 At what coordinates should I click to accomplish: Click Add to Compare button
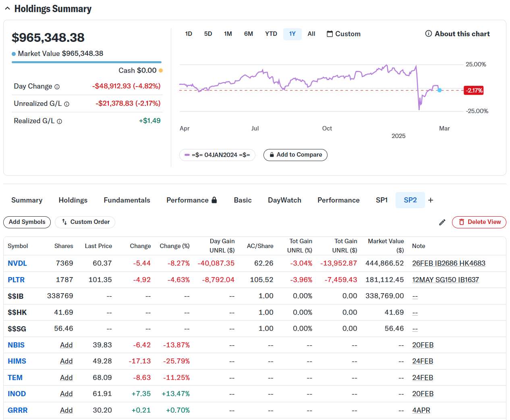(295, 155)
